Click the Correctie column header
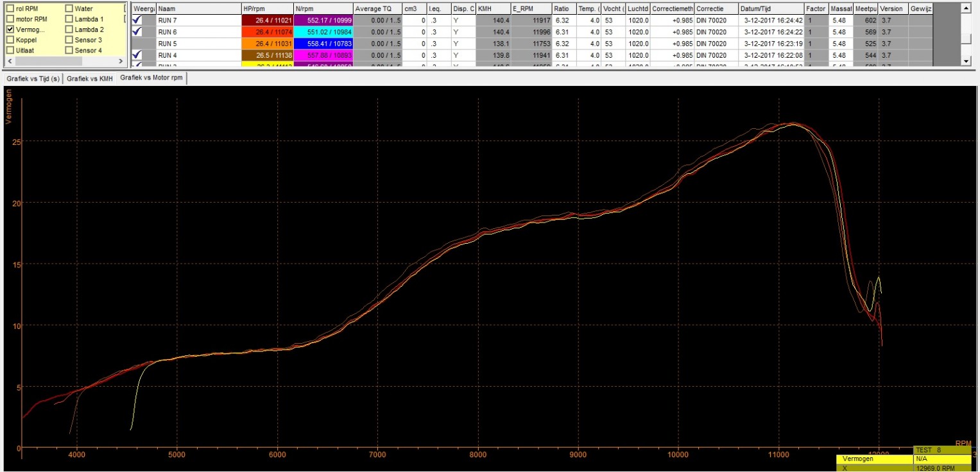 click(x=716, y=9)
